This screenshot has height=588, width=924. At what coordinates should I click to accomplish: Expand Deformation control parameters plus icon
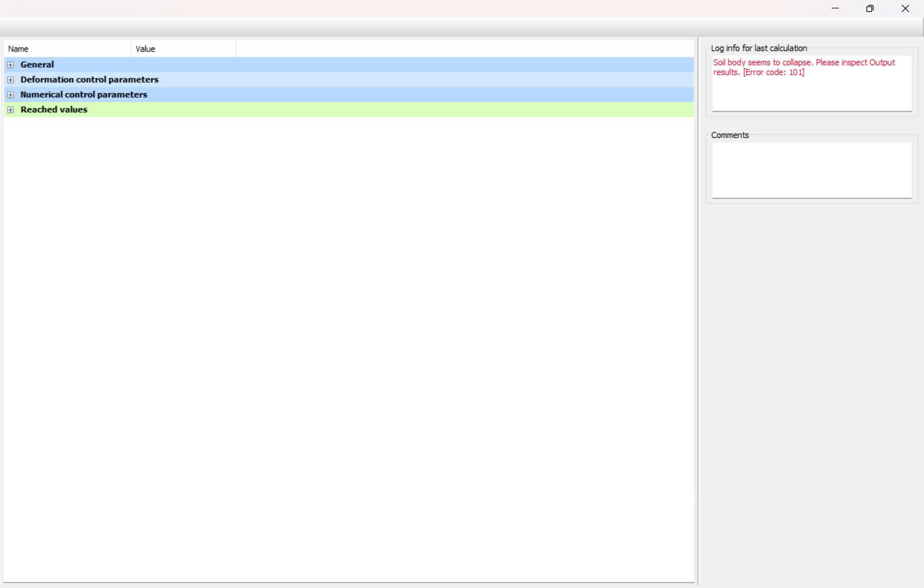point(10,80)
